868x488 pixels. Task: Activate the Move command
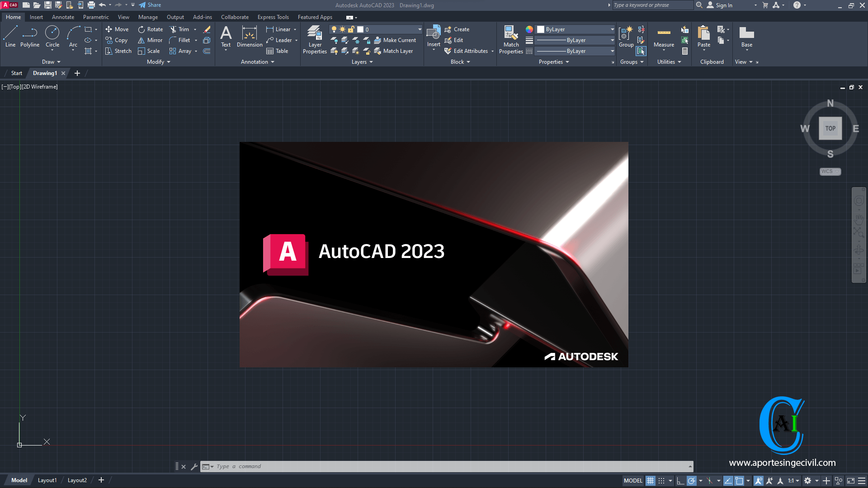pos(117,29)
